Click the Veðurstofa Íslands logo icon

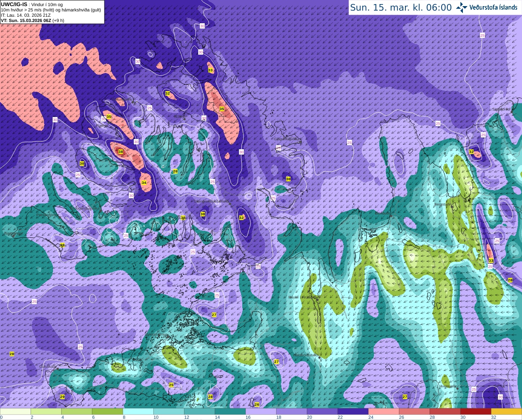(x=462, y=7)
